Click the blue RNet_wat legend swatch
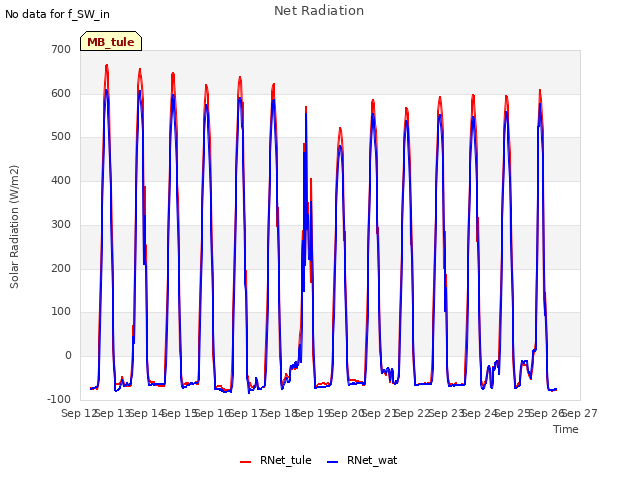This screenshot has height=480, width=640. [x=333, y=462]
